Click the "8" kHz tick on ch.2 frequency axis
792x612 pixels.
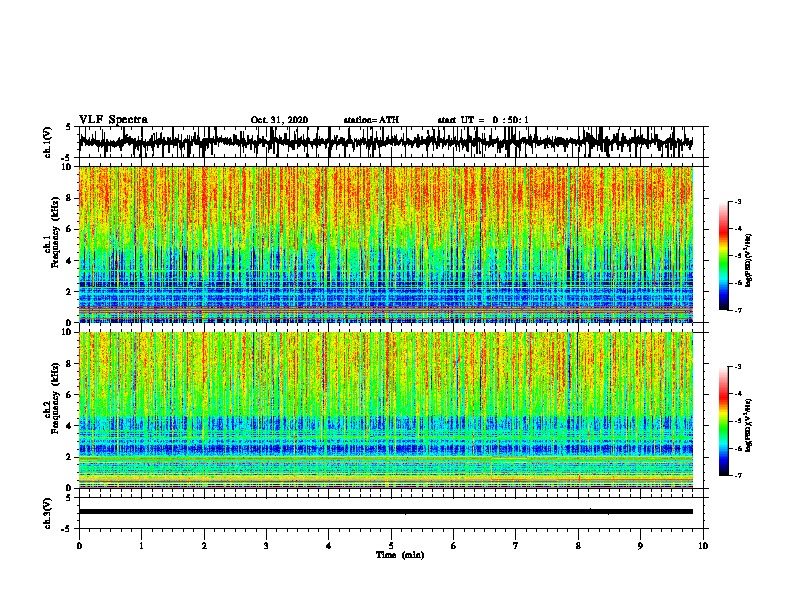coord(70,364)
